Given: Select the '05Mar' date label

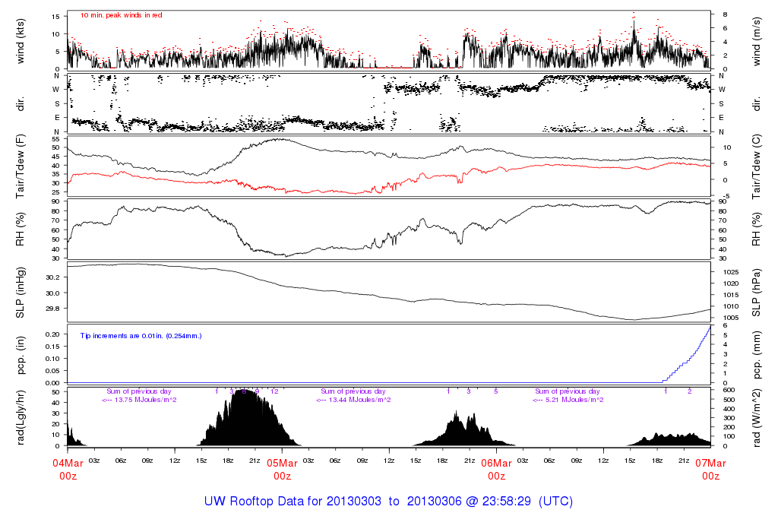Looking at the screenshot, I should [x=283, y=463].
